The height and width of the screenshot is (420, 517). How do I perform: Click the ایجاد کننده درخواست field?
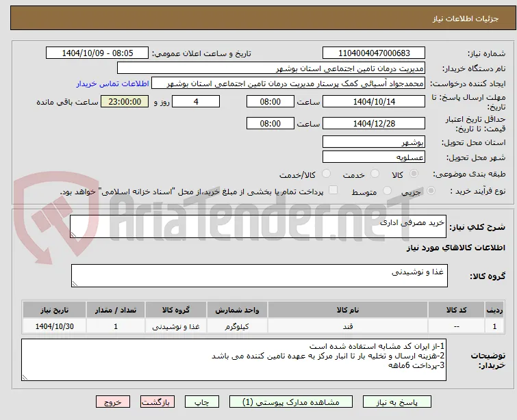pyautogui.click(x=288, y=83)
